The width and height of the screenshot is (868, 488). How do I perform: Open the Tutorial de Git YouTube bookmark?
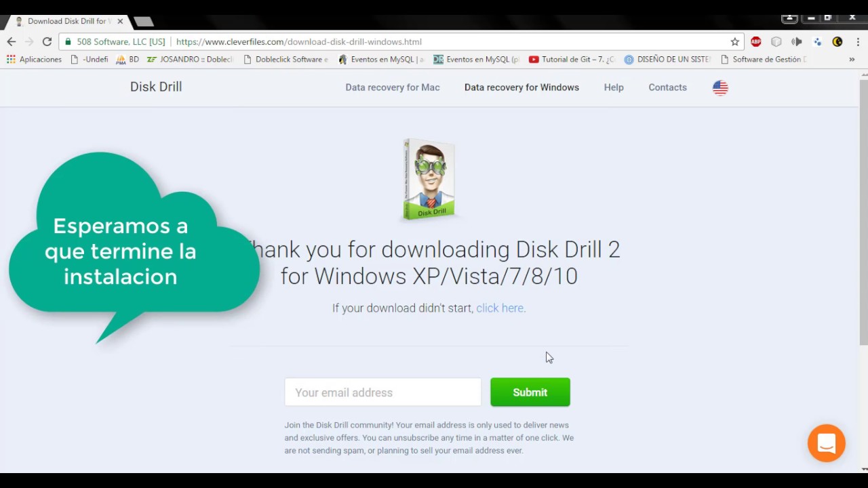coord(572,60)
